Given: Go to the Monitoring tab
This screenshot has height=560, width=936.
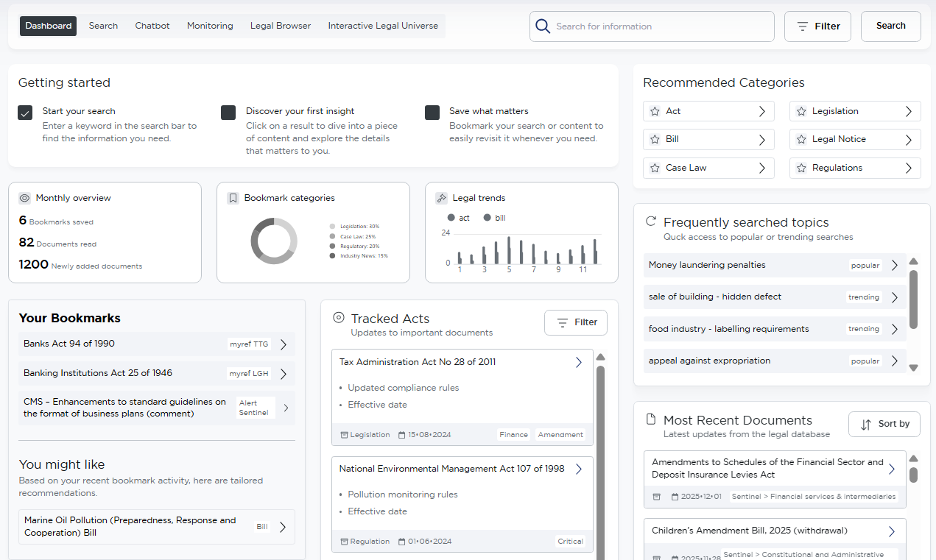Looking at the screenshot, I should coord(210,26).
